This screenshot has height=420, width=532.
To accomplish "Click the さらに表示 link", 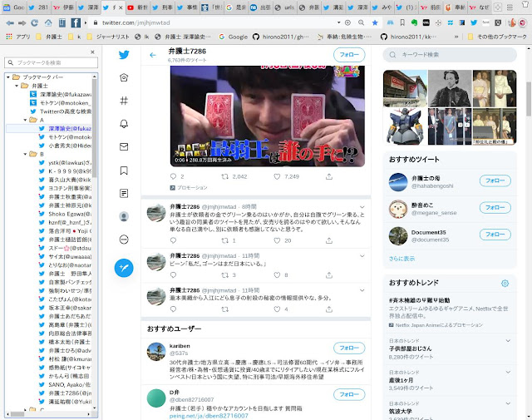I will click(401, 259).
